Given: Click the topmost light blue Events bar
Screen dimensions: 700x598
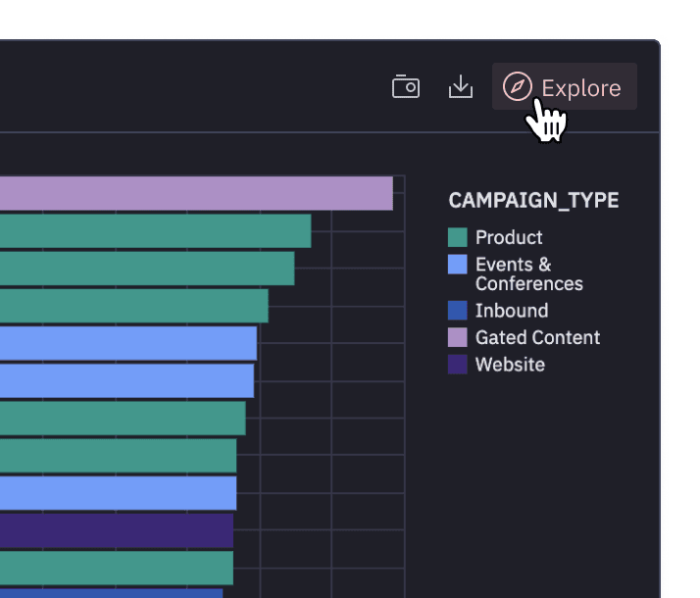Looking at the screenshot, I should click(x=127, y=343).
